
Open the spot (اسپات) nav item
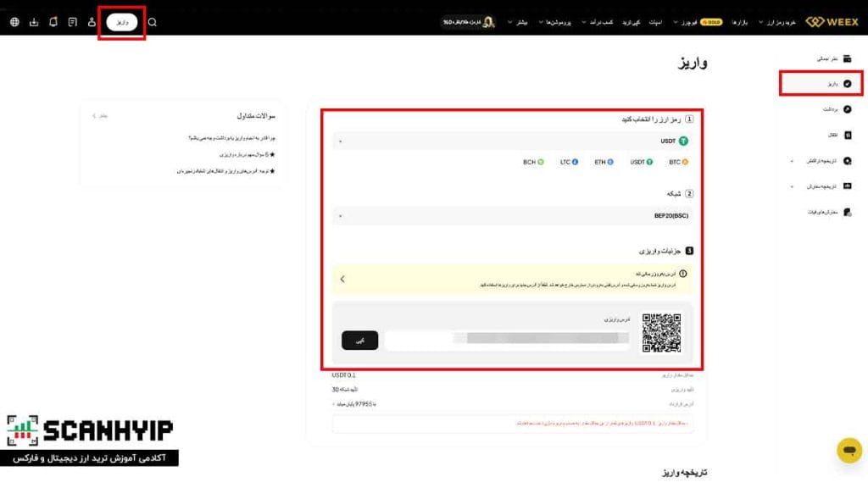coord(655,23)
